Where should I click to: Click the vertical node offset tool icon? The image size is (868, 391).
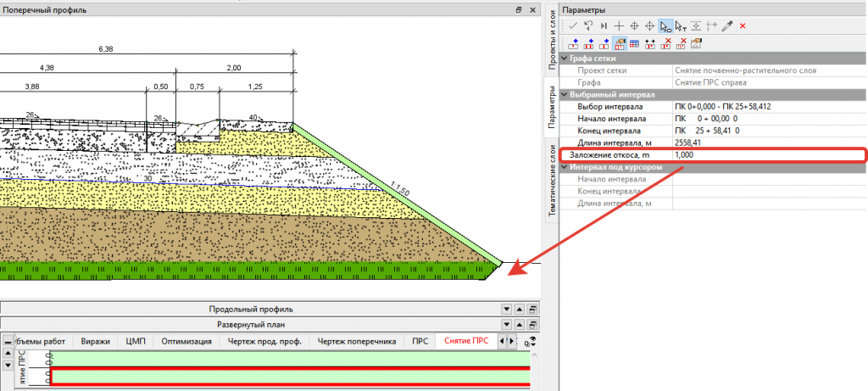pyautogui.click(x=712, y=25)
